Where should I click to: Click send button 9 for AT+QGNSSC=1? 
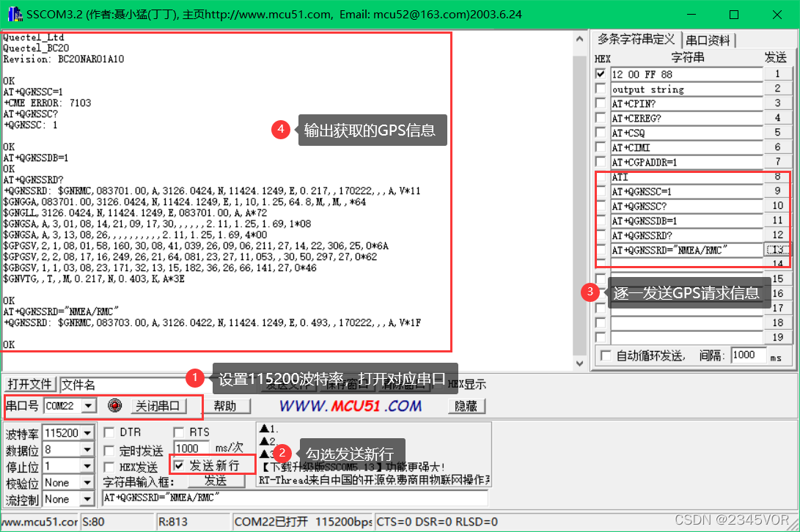(x=777, y=191)
